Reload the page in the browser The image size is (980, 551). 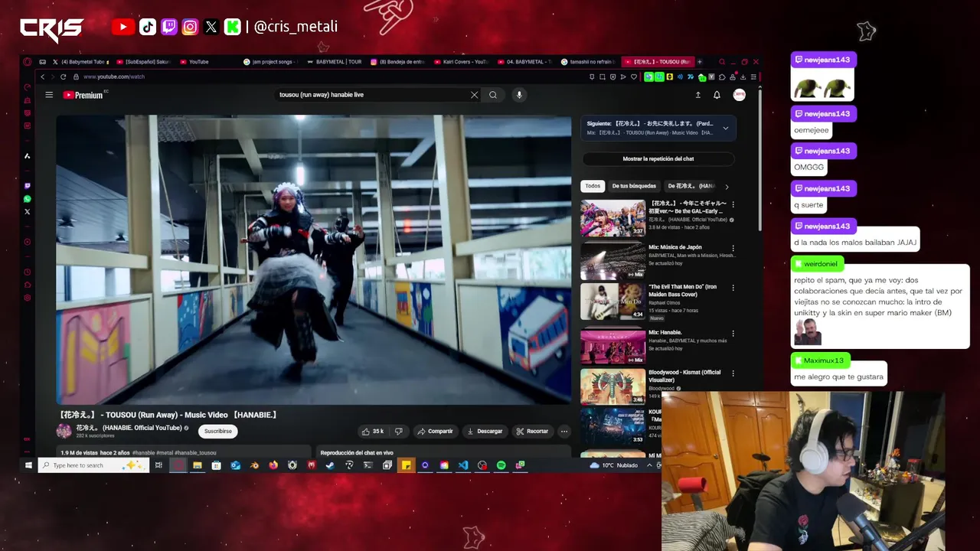point(63,77)
